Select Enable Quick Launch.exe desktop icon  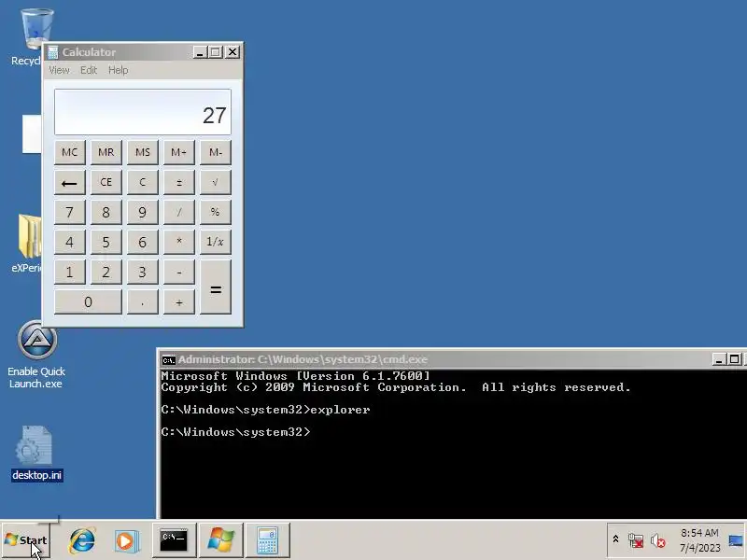click(36, 355)
